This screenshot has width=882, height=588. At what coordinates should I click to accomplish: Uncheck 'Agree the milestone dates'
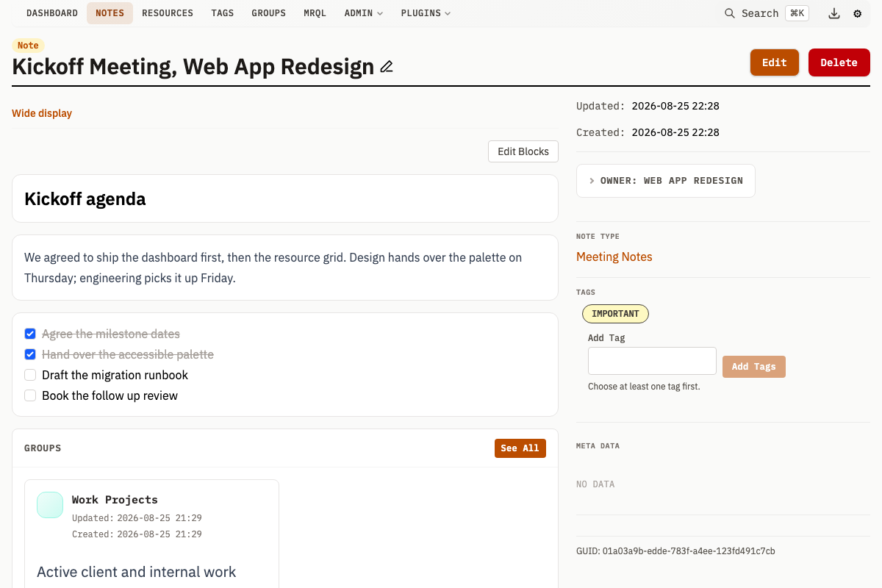[30, 334]
